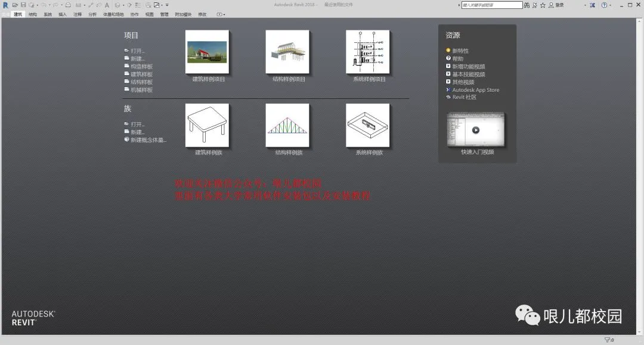Click the Synchronize with central icon
The height and width of the screenshot is (345, 644).
[x=32, y=5]
